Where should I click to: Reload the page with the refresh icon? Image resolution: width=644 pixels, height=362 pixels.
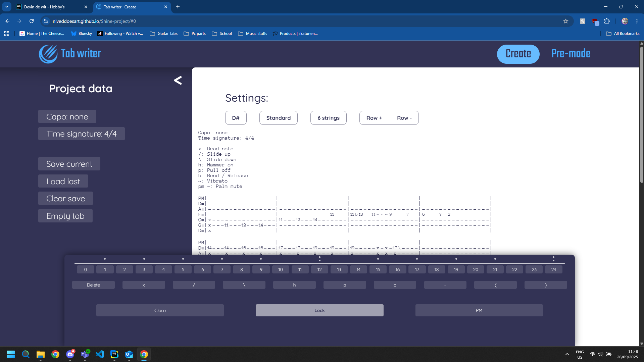(32, 21)
